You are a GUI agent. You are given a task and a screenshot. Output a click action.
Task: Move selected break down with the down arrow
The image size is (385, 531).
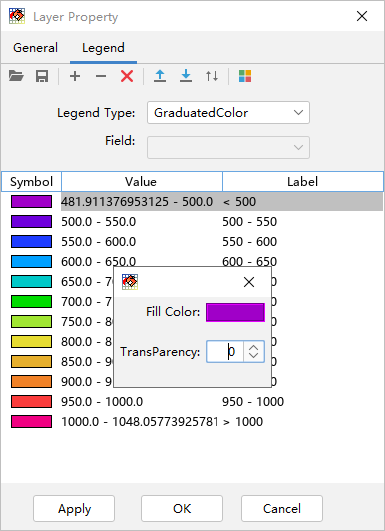(x=186, y=76)
